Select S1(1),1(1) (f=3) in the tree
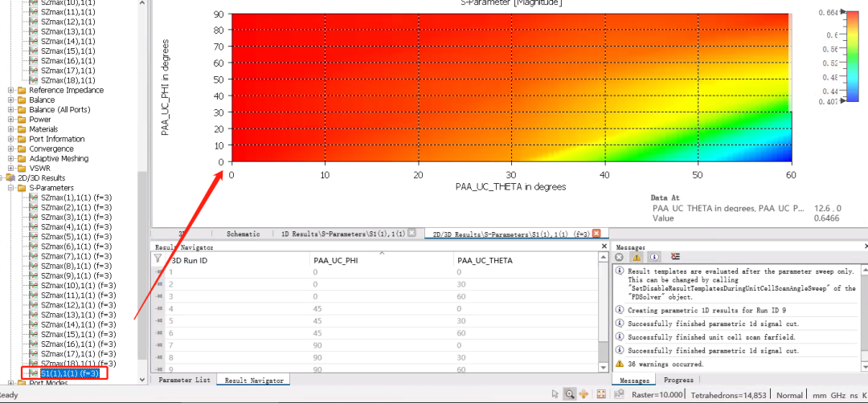The image size is (868, 403). pyautogui.click(x=70, y=373)
